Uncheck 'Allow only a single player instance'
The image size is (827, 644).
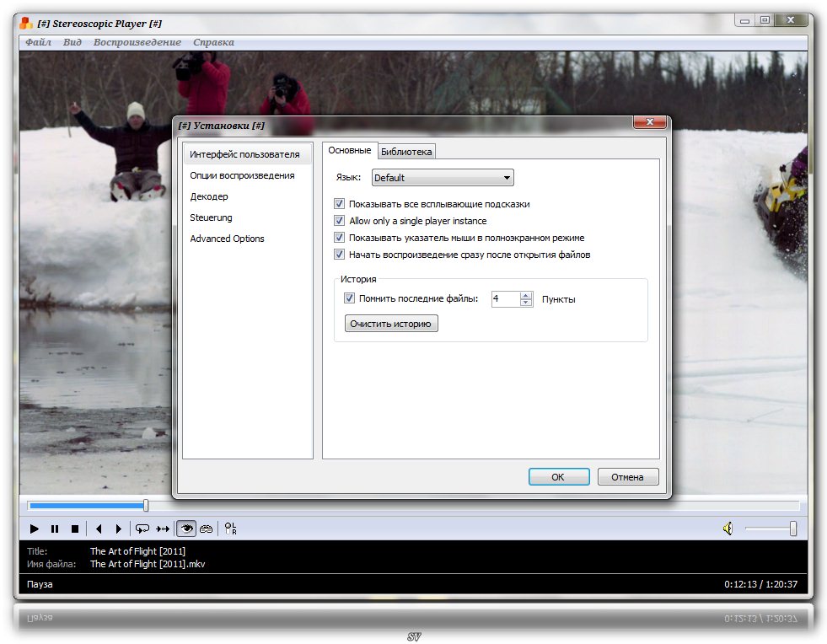[340, 221]
